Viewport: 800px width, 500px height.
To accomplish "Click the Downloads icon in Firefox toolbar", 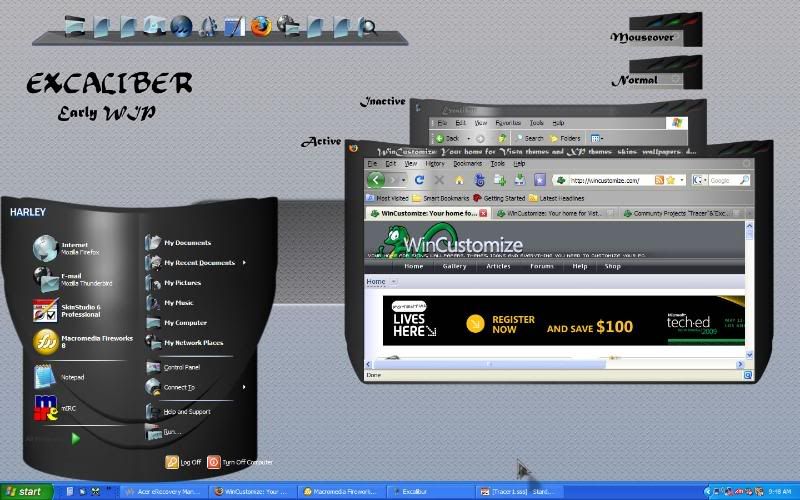I will tap(519, 180).
